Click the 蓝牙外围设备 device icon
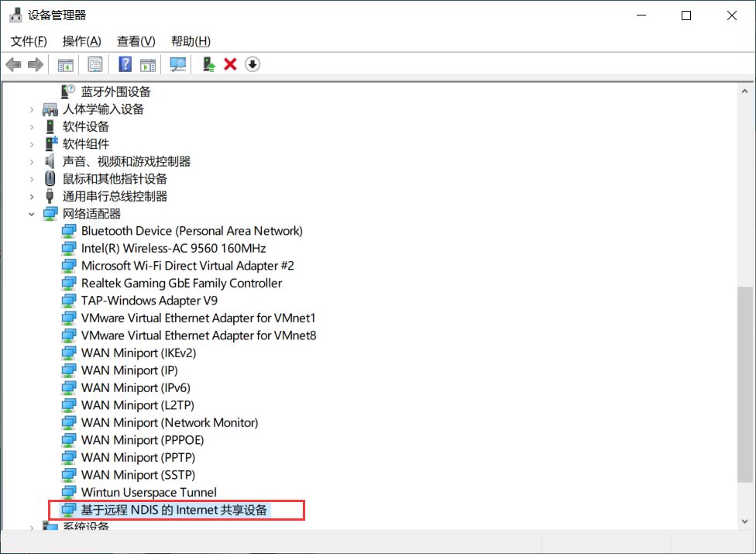756x554 pixels. pyautogui.click(x=68, y=91)
